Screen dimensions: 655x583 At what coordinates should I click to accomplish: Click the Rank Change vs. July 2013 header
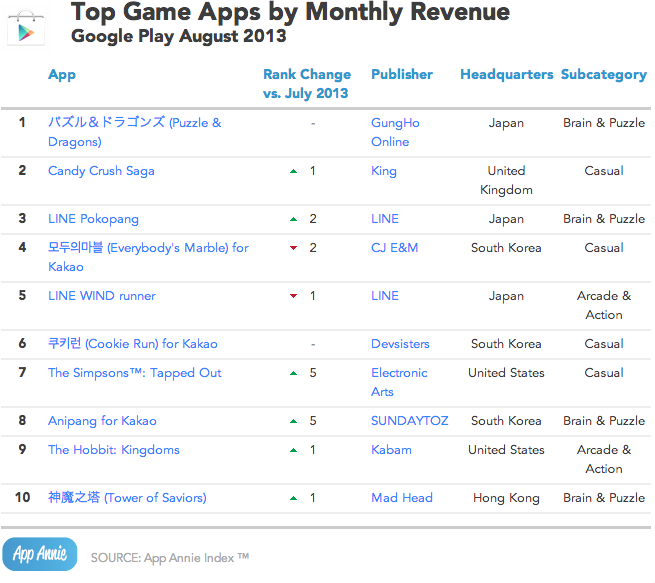pyautogui.click(x=307, y=84)
